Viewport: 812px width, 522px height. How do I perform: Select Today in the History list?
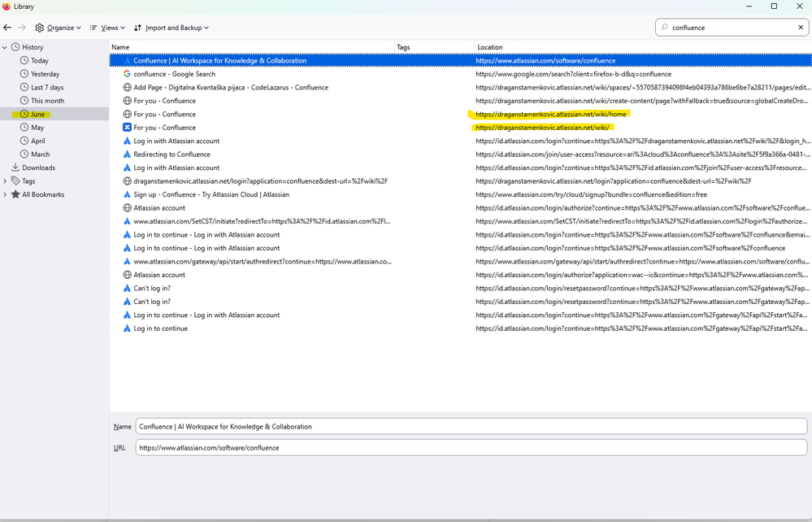coord(39,61)
